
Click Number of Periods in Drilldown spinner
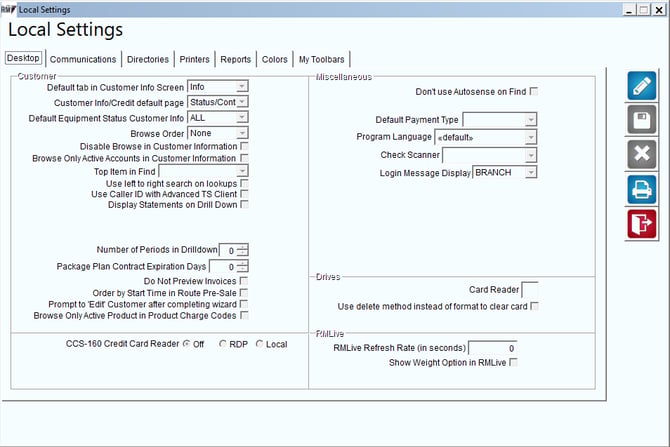(242, 250)
